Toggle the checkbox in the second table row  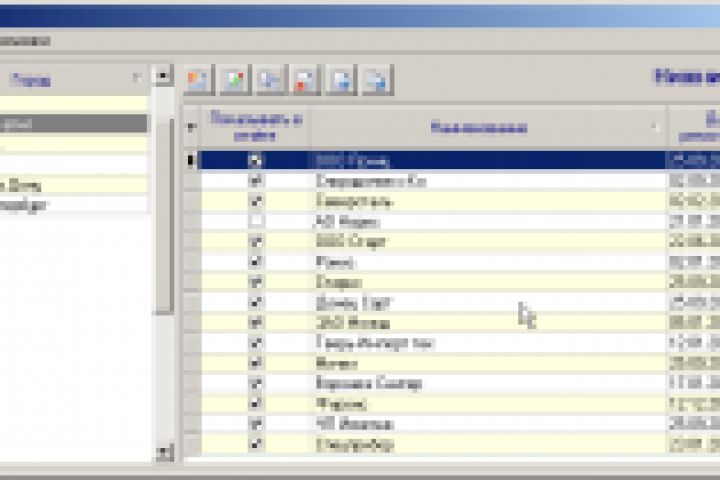tap(256, 181)
